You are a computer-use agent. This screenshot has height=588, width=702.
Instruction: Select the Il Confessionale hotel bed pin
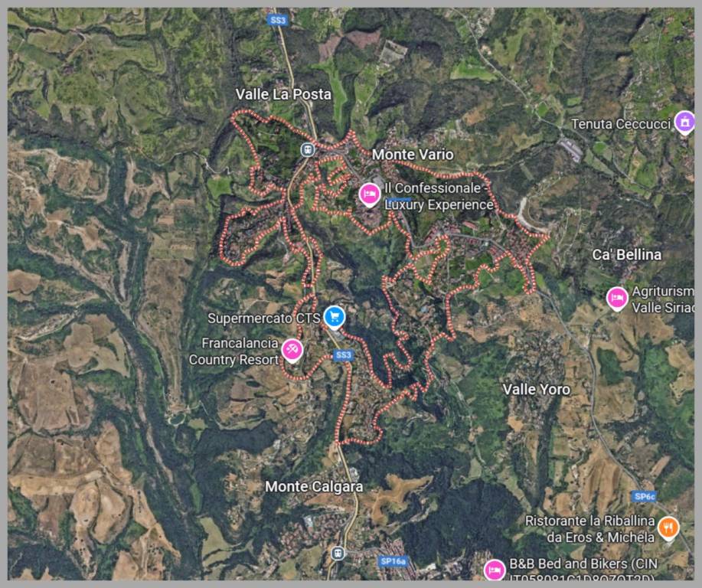(369, 194)
